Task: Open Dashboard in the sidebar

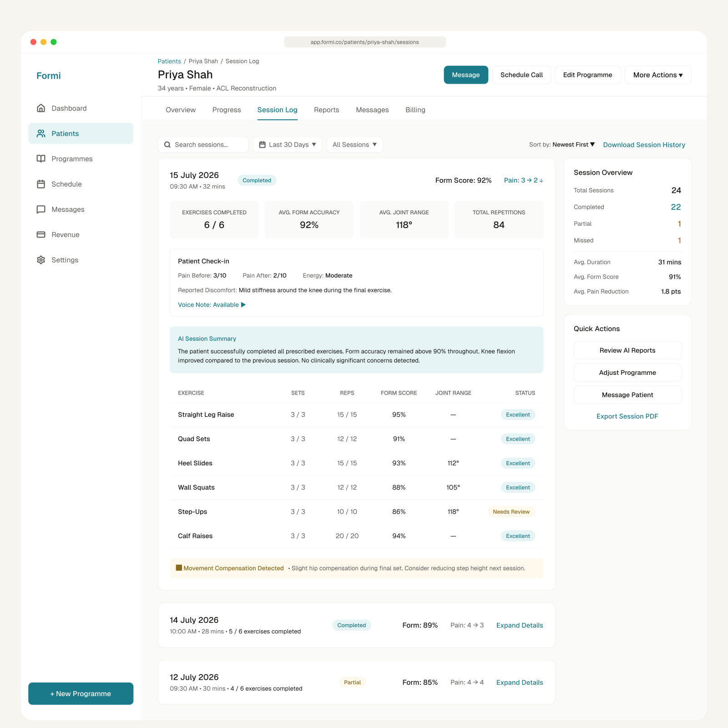Action: 81,108
